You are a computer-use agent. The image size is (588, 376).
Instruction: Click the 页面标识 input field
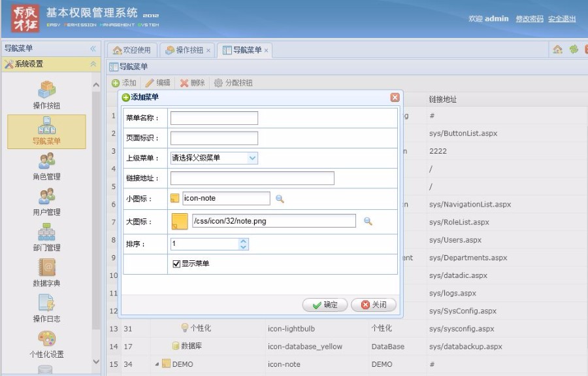(x=214, y=138)
